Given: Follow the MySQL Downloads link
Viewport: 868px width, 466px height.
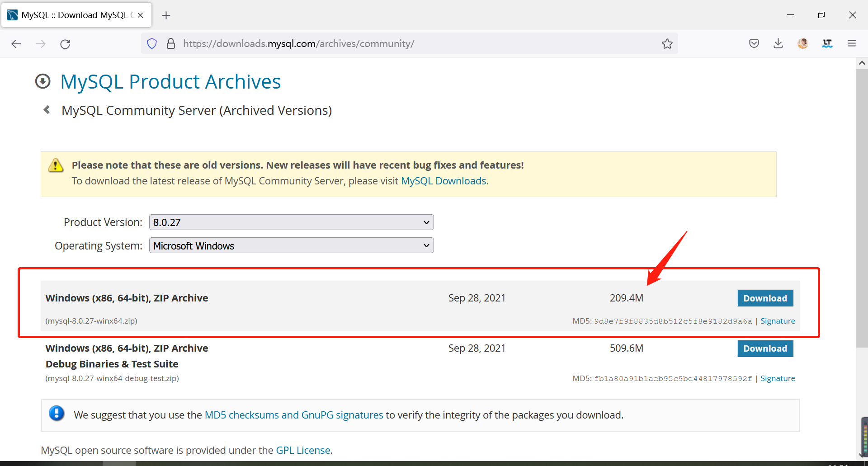Looking at the screenshot, I should 443,181.
